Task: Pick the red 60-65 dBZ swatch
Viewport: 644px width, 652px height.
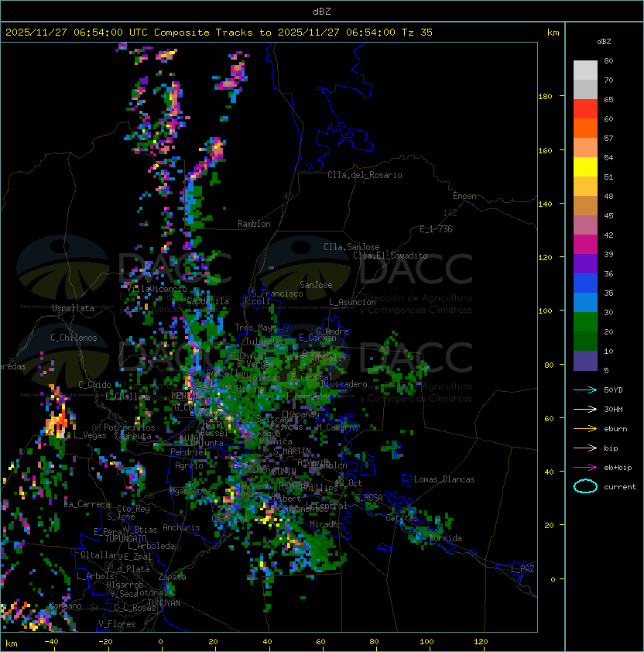Action: pos(585,109)
